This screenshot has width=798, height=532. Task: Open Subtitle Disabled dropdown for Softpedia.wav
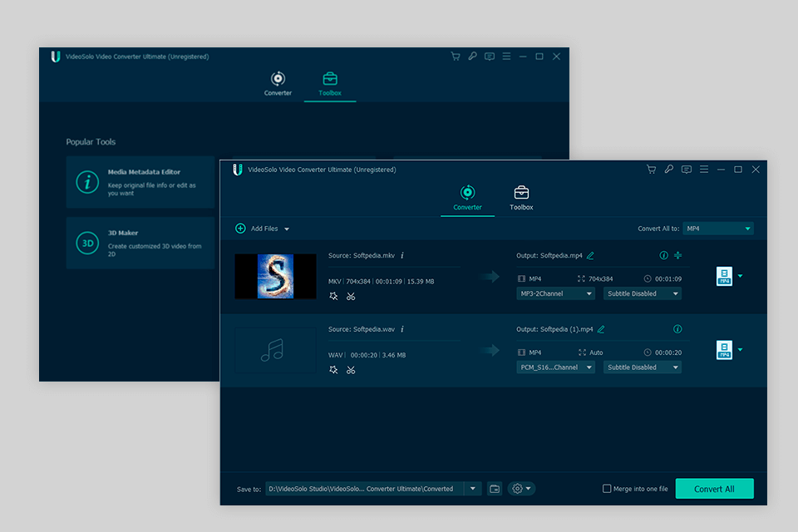[x=642, y=367]
